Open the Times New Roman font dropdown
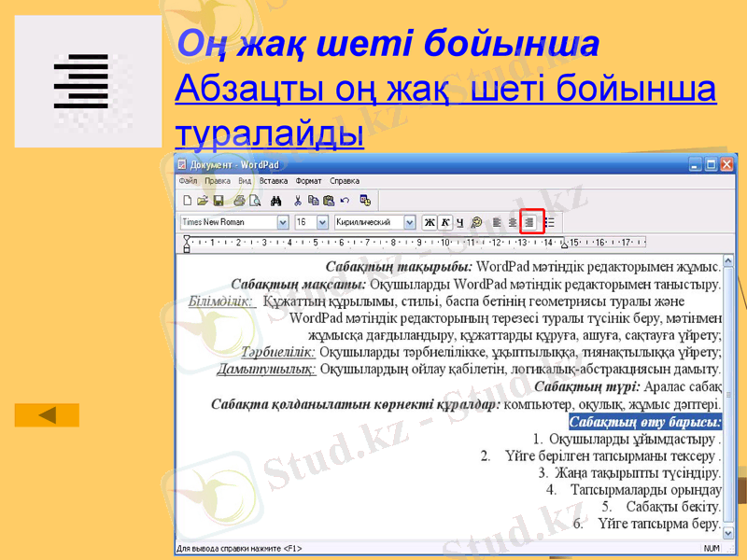Screen dimensions: 747x560 pyautogui.click(x=282, y=220)
